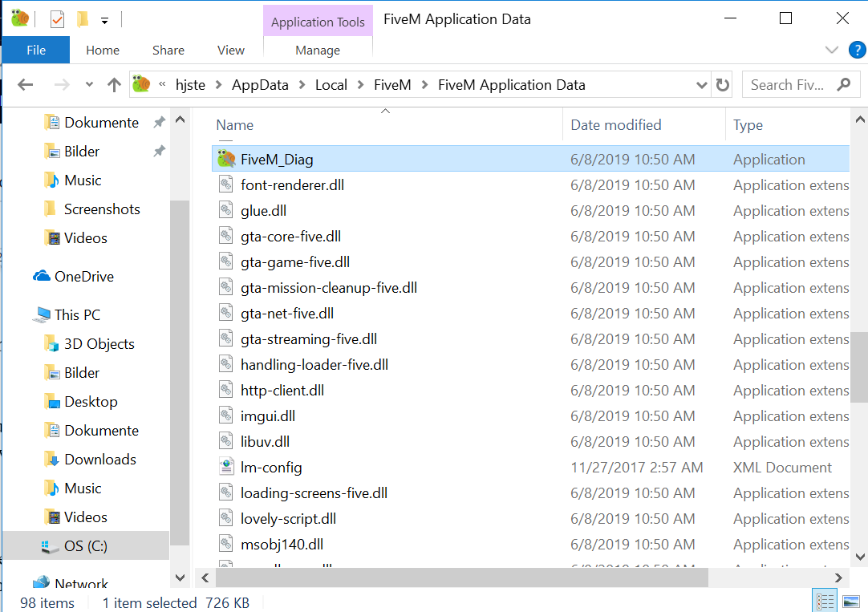The width and height of the screenshot is (868, 612).
Task: Switch to Large icons view in status bar
Action: click(850, 601)
